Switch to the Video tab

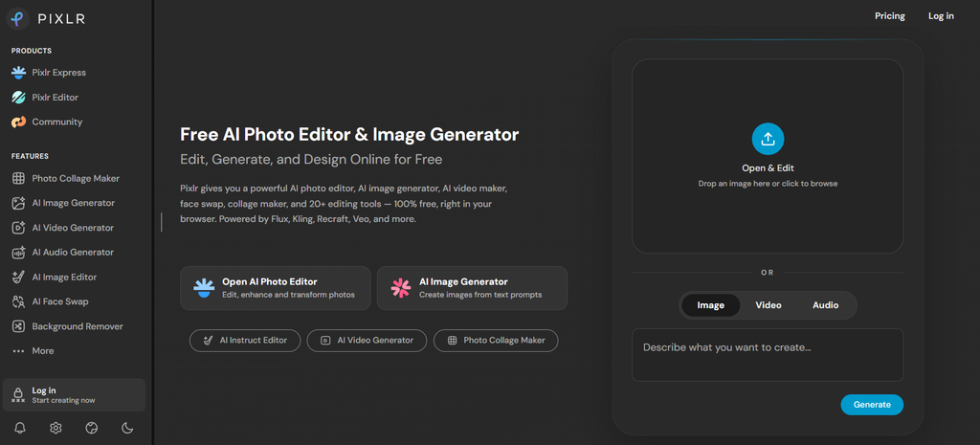click(768, 305)
